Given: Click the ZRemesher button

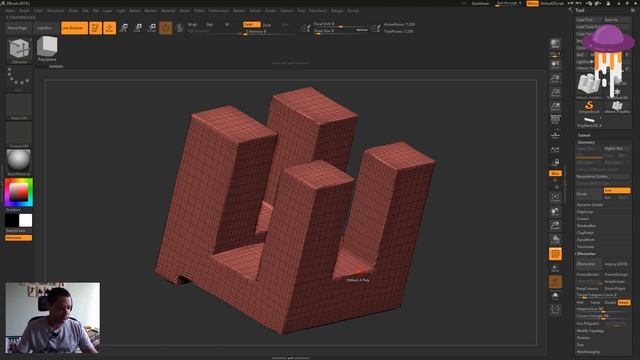Looking at the screenshot, I should click(x=589, y=264).
